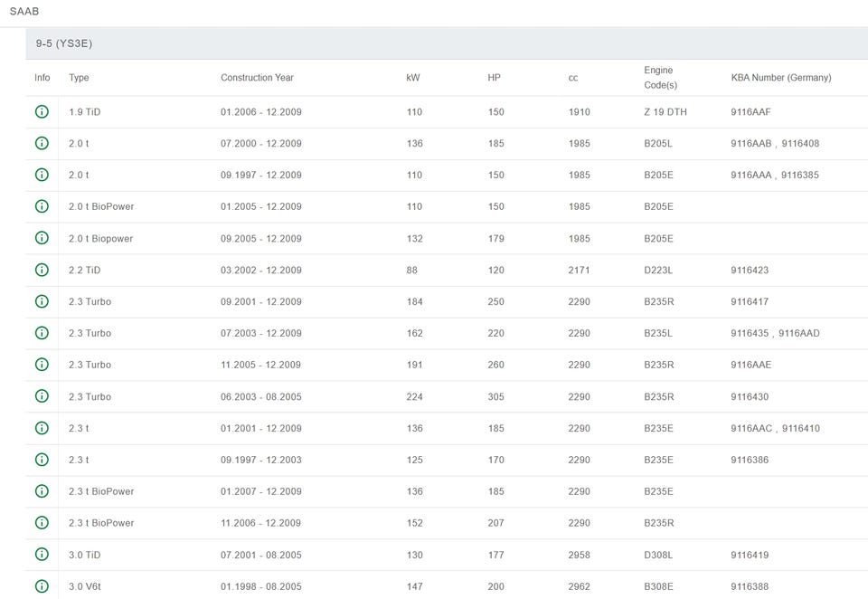Click the HP column header
This screenshot has height=599, width=868.
494,78
